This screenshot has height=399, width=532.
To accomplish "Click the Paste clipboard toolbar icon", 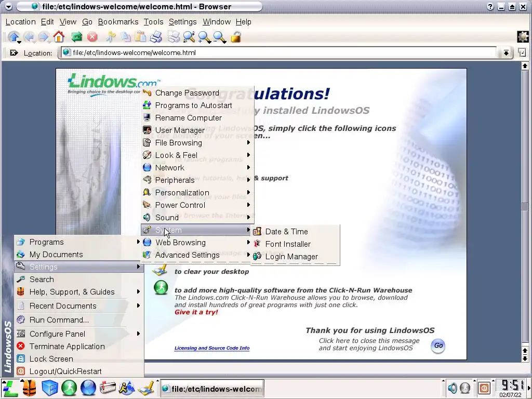I will click(x=140, y=37).
